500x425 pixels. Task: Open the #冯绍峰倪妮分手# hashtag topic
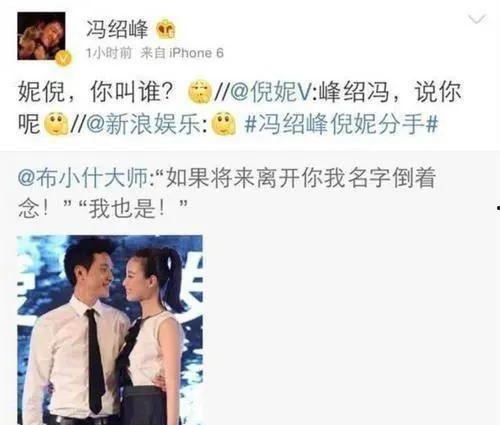click(x=341, y=124)
